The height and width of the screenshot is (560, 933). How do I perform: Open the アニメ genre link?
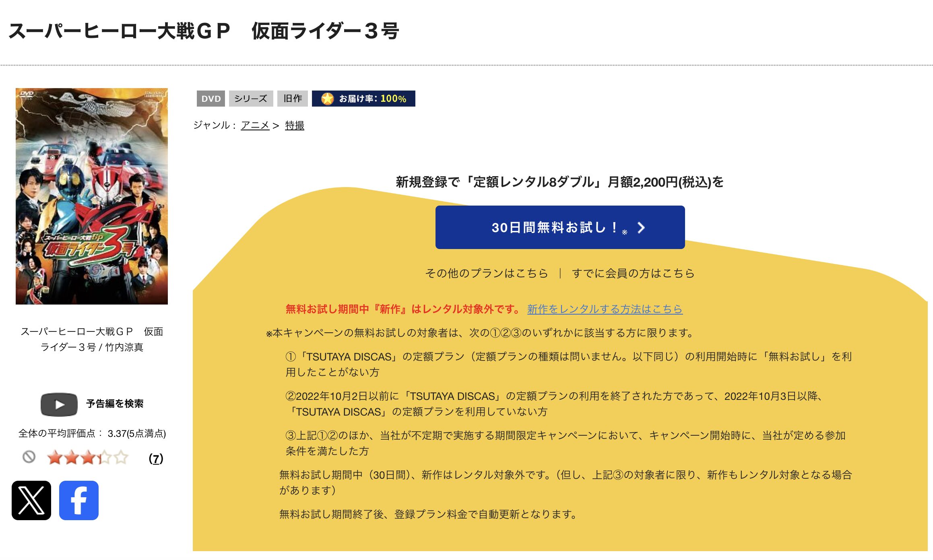(x=255, y=126)
